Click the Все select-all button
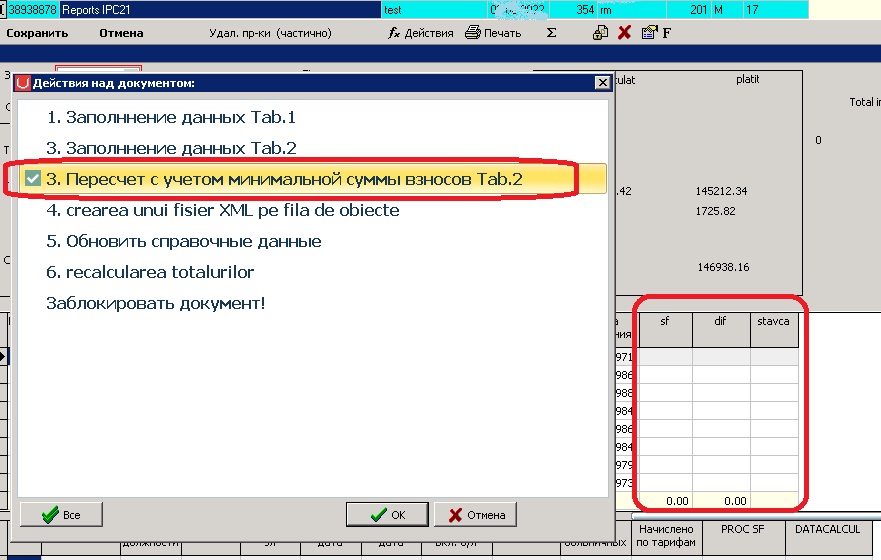This screenshot has width=881, height=560. [61, 515]
